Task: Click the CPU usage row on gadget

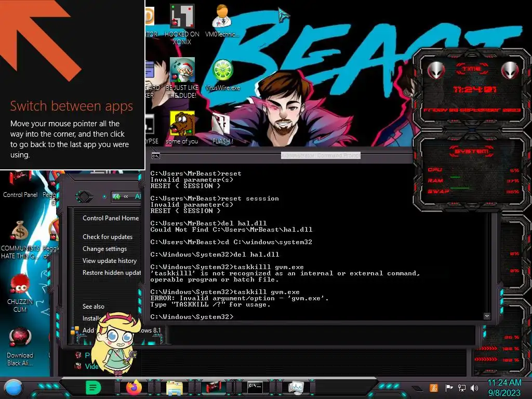Action: (x=473, y=170)
